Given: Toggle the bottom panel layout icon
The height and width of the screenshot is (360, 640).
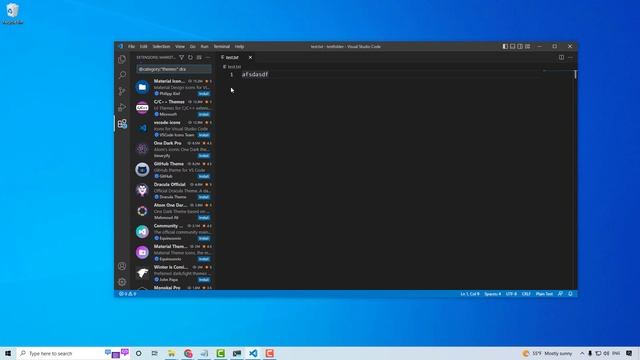Looking at the screenshot, I should (x=513, y=47).
